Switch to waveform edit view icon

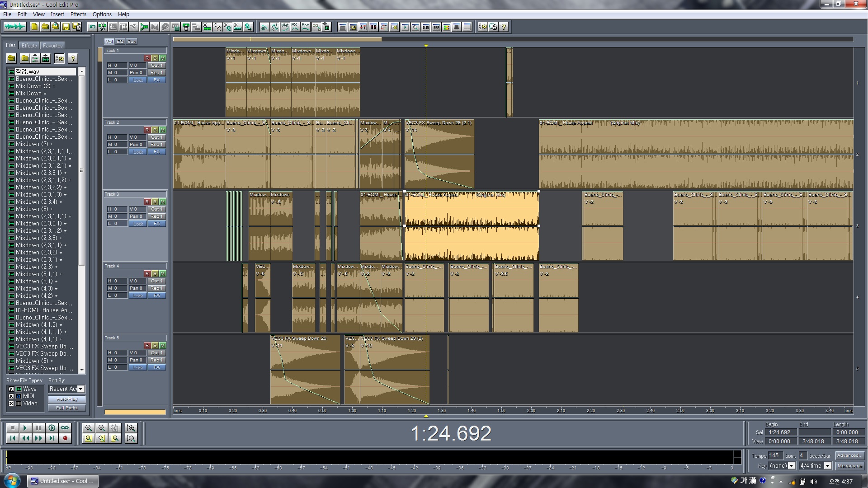pyautogui.click(x=14, y=27)
